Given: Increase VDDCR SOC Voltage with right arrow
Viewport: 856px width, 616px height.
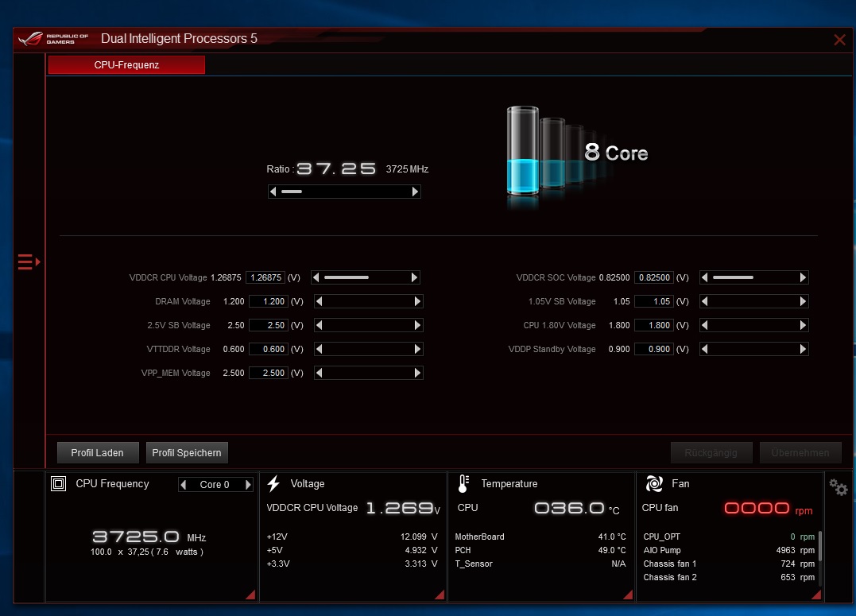Looking at the screenshot, I should click(803, 277).
